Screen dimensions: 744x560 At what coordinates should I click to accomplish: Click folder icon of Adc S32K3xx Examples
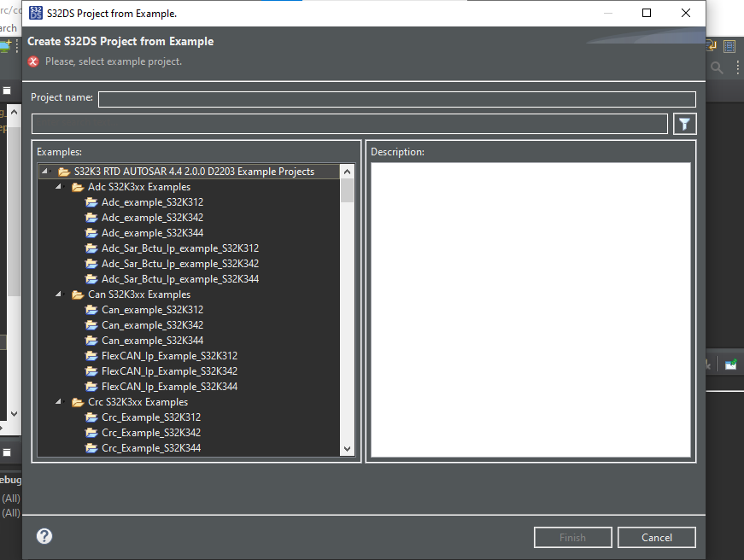tap(78, 187)
